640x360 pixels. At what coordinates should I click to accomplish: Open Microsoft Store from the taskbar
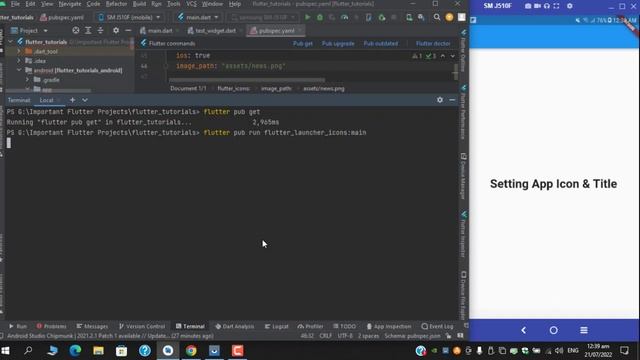click(x=122, y=351)
